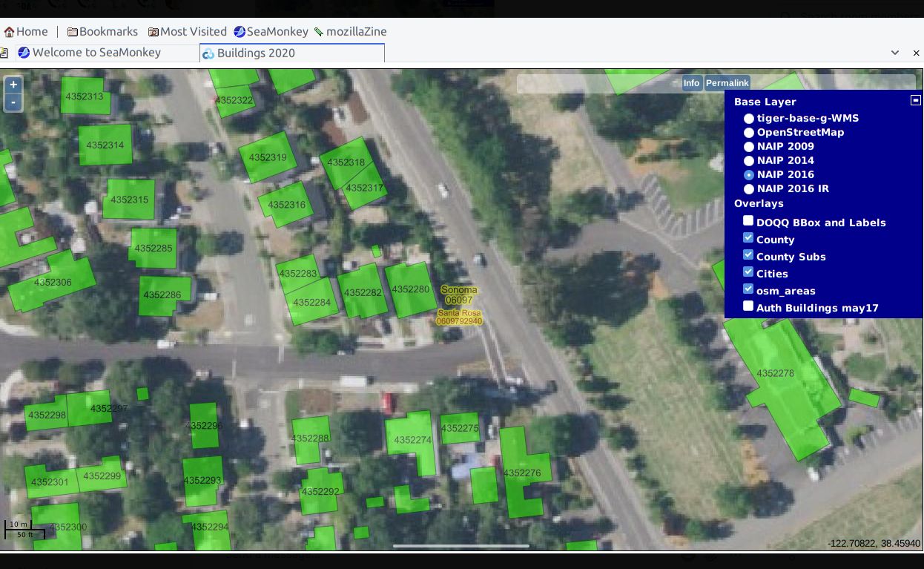Switch base layer to tiger-base-g-WMS
The image size is (924, 569).
click(x=749, y=119)
